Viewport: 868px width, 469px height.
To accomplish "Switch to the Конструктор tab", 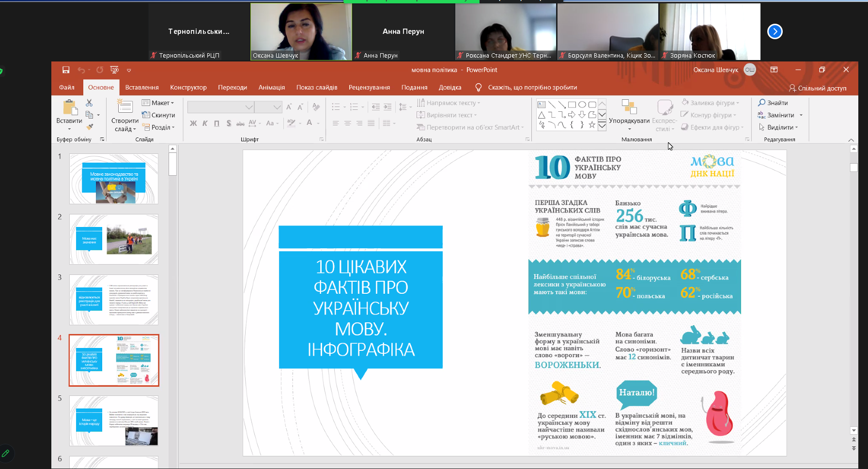I will [188, 87].
